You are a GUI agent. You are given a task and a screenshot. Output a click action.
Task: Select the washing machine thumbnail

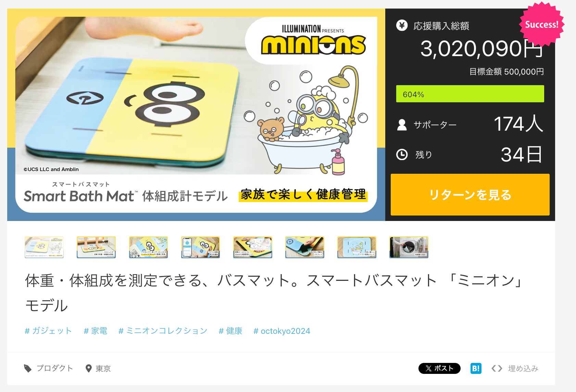409,247
